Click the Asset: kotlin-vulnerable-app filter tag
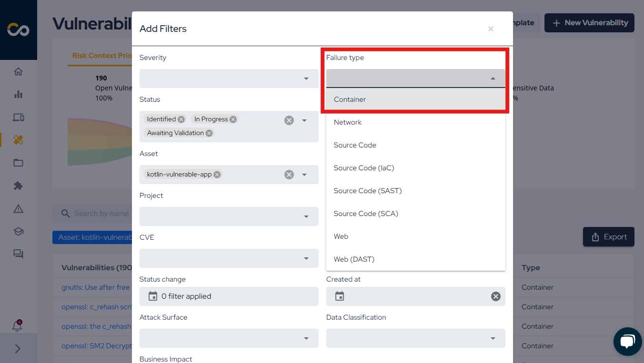The height and width of the screenshot is (363, 644). click(92, 237)
